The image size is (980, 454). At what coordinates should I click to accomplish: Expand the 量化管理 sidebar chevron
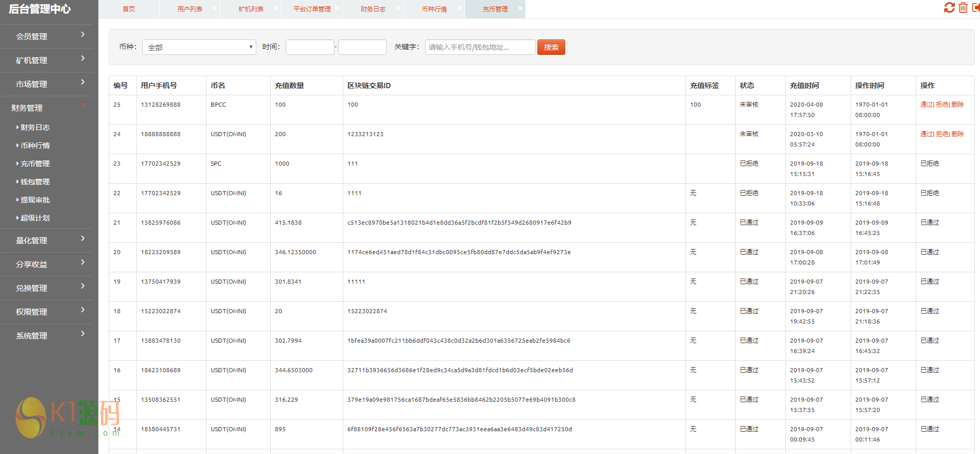pos(83,239)
